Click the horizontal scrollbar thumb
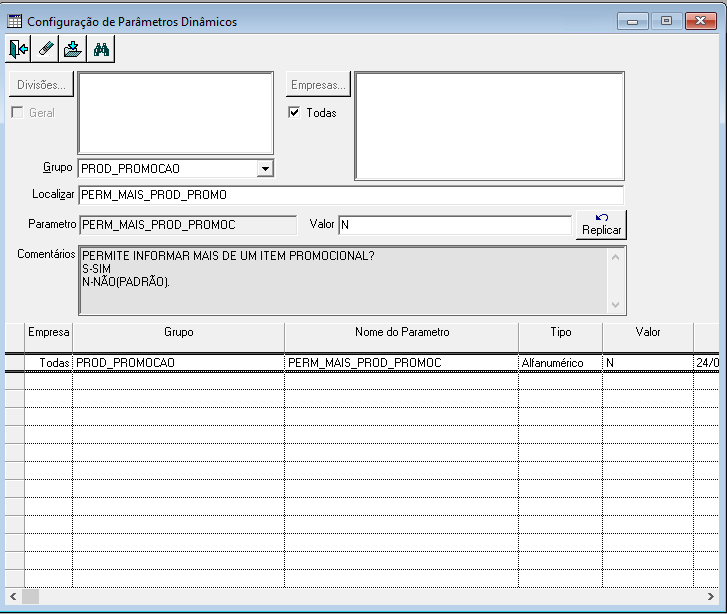This screenshot has width=727, height=614. click(31, 596)
